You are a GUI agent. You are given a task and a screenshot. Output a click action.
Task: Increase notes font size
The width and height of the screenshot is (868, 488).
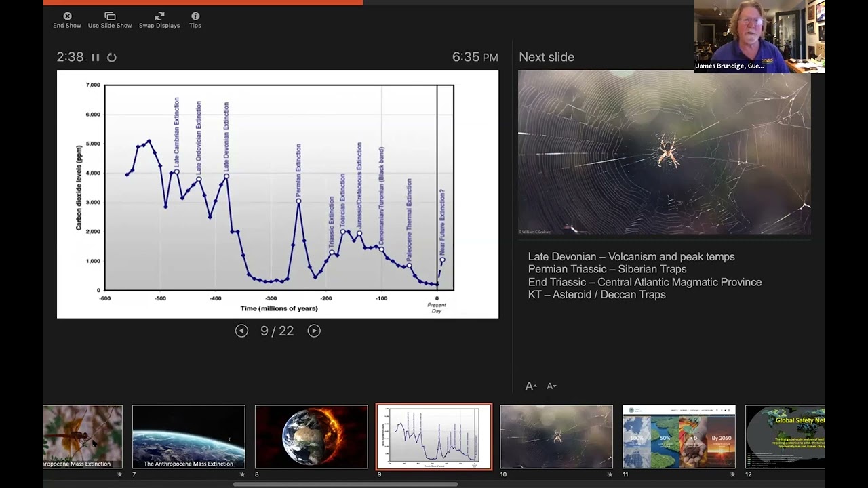(x=531, y=386)
